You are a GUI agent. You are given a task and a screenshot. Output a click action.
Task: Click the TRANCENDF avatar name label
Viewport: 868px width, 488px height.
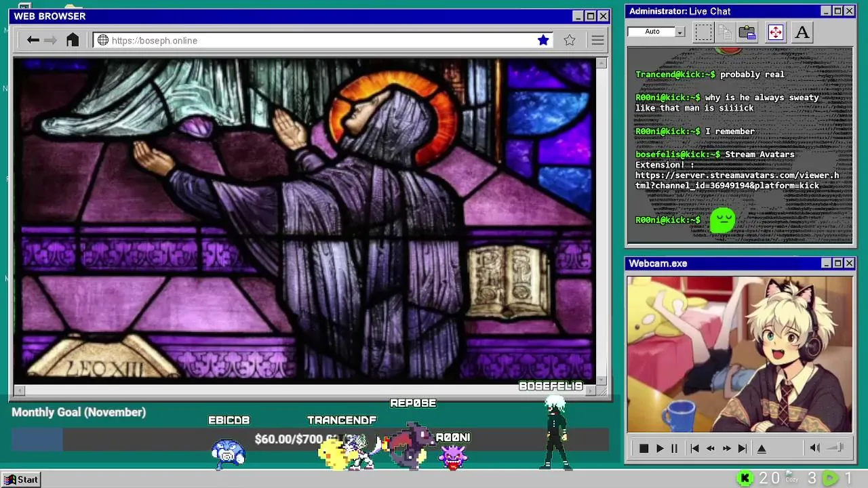point(341,420)
